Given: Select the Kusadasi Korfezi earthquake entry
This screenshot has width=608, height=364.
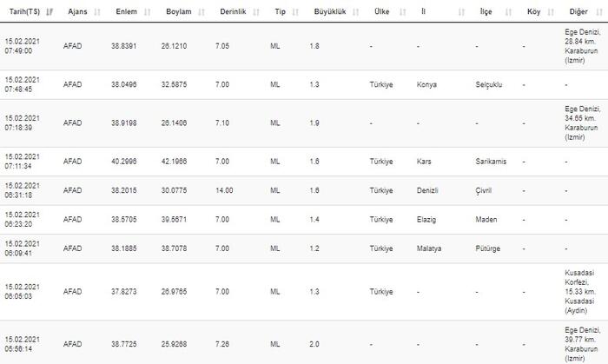Looking at the screenshot, I should [304, 292].
